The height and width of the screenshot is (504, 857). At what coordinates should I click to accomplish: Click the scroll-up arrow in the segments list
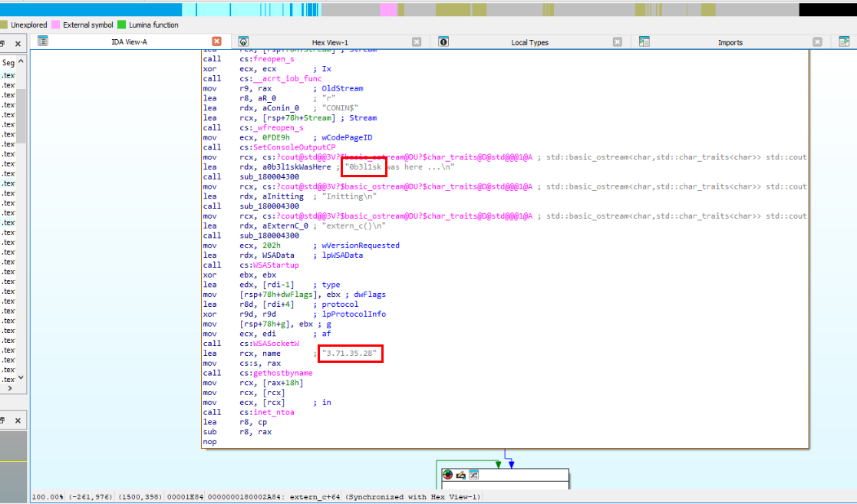point(21,61)
